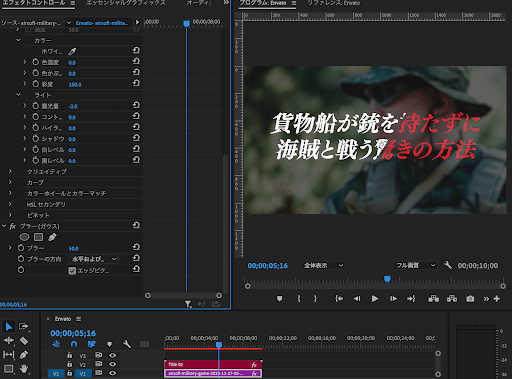Switch to エッセンシャルグラフィックス tab
Screen dimensions: 512x379
pyautogui.click(x=126, y=3)
